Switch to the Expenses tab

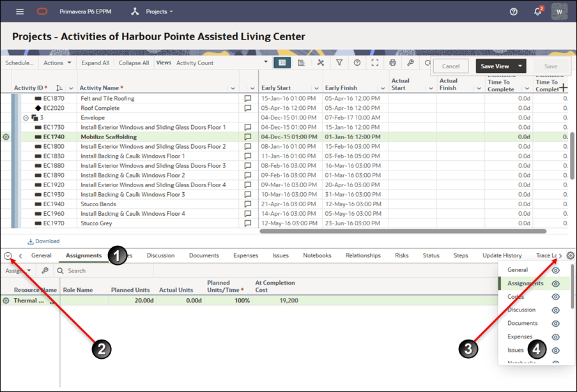click(245, 255)
